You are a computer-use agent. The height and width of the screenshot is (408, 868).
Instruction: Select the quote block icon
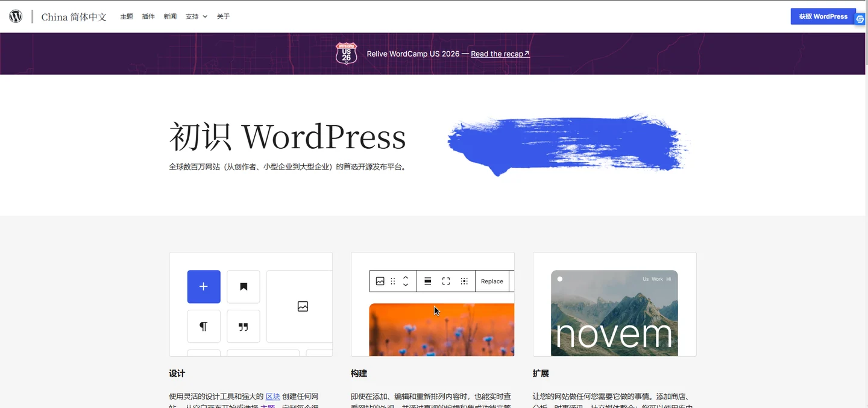244,327
